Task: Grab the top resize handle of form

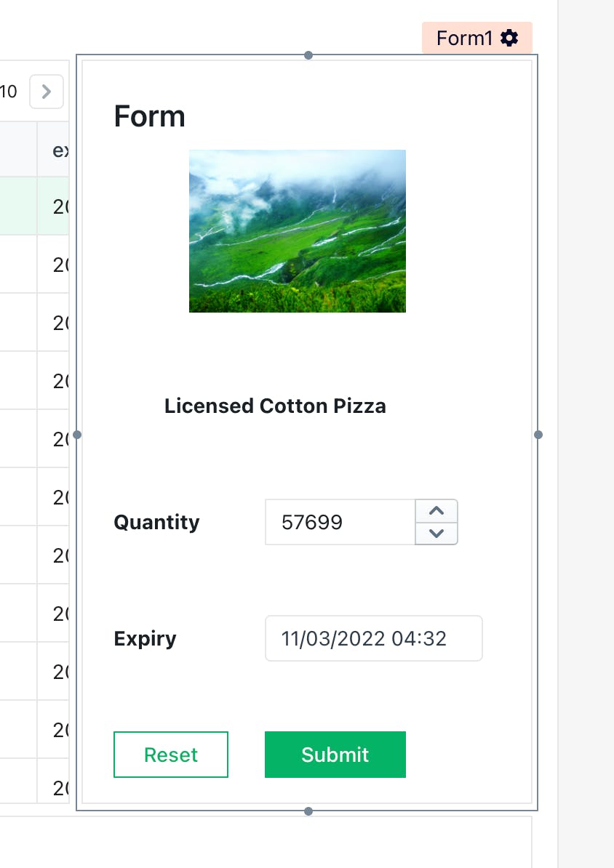Action: pos(308,55)
